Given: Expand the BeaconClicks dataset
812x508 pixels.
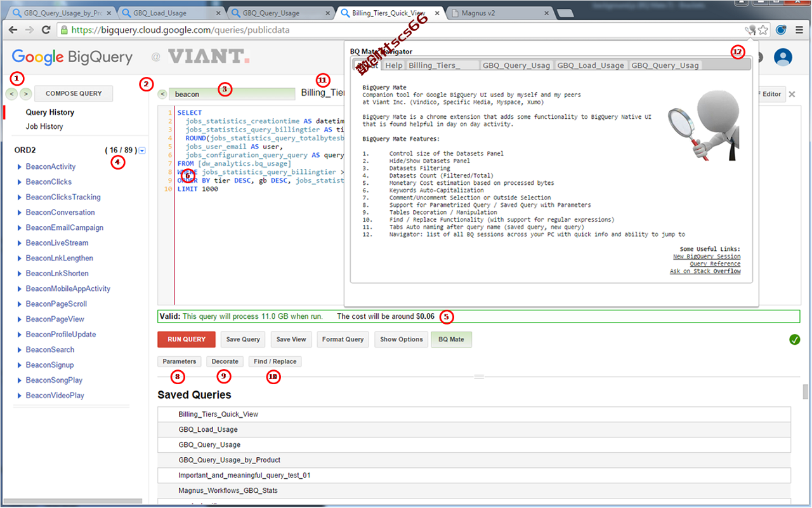Looking at the screenshot, I should click(x=20, y=182).
